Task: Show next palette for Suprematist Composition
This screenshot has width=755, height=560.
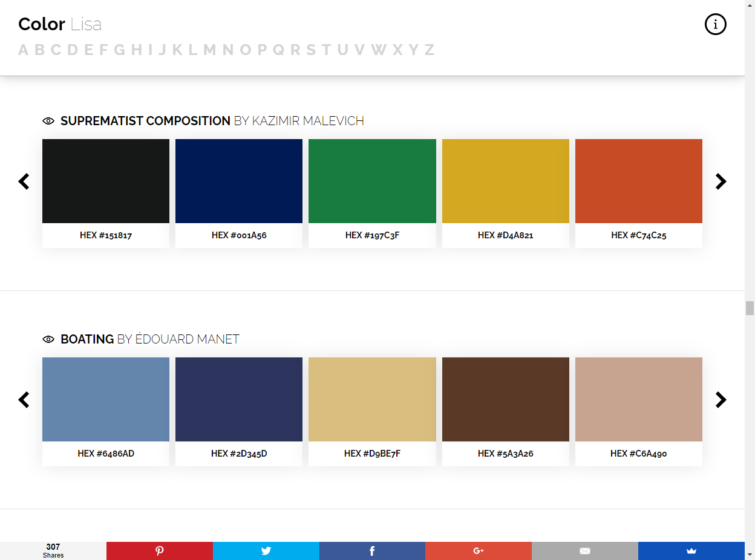Action: coord(721,181)
